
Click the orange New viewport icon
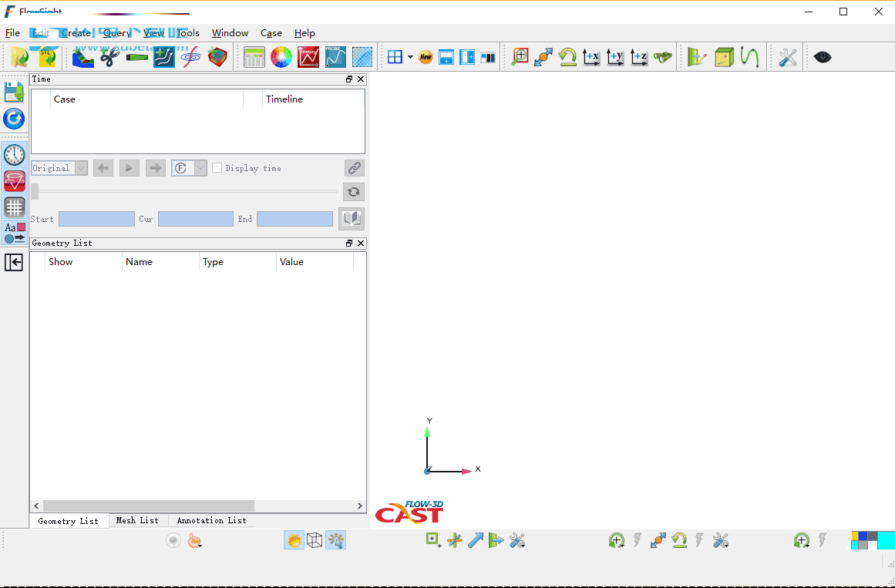(426, 57)
